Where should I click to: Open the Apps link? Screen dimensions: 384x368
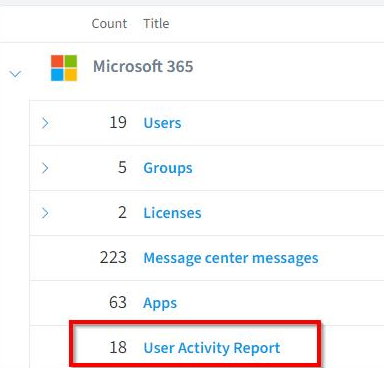(x=160, y=303)
